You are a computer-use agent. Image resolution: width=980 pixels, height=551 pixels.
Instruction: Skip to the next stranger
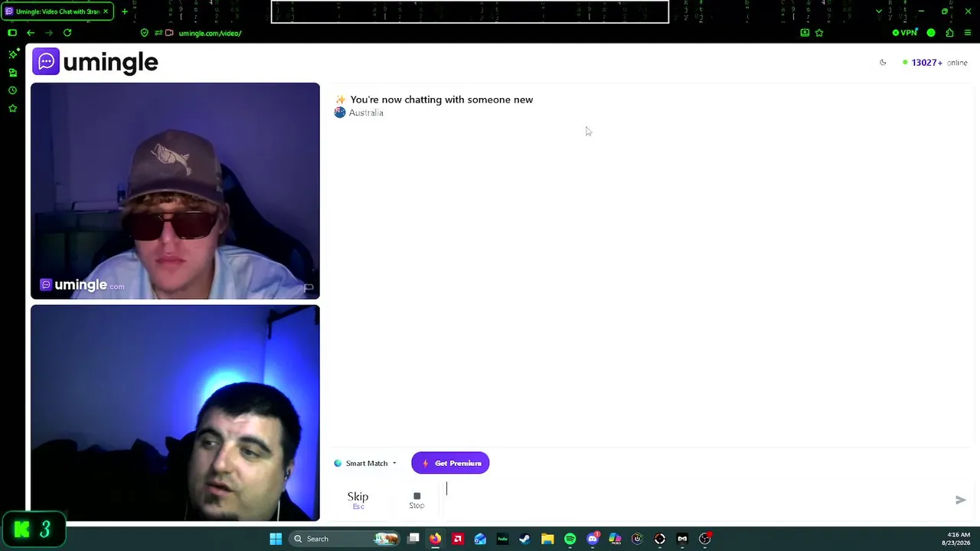[x=358, y=499]
